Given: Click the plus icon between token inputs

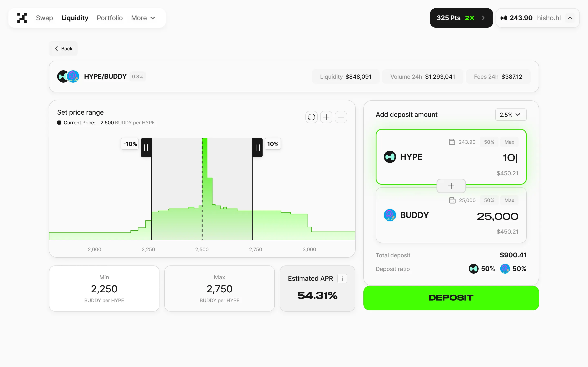Looking at the screenshot, I should pos(451,186).
